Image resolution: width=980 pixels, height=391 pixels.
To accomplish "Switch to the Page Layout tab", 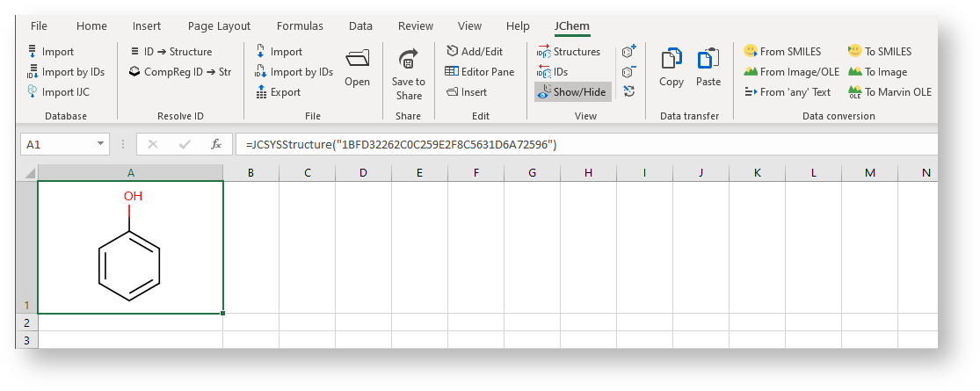I will (219, 26).
